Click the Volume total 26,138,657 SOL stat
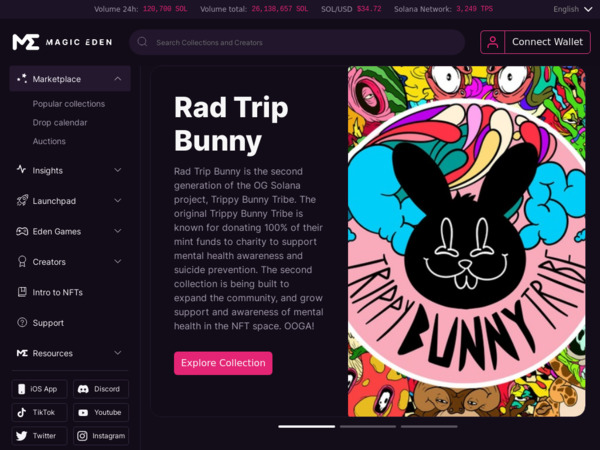 tap(254, 9)
